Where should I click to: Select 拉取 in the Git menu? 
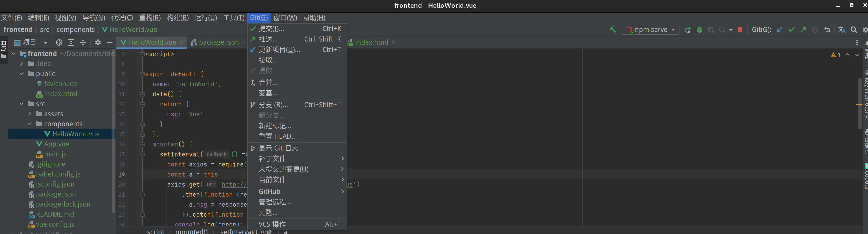click(297, 60)
